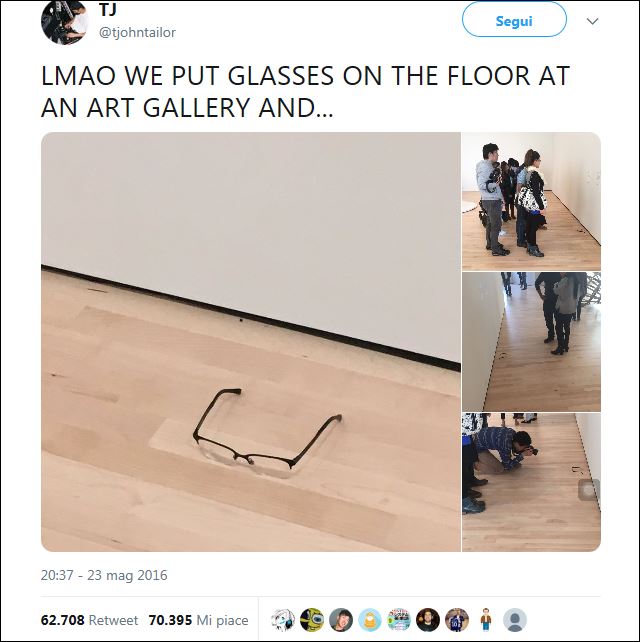640x642 pixels.
Task: Click TJ's profile picture avatar
Action: click(x=64, y=22)
